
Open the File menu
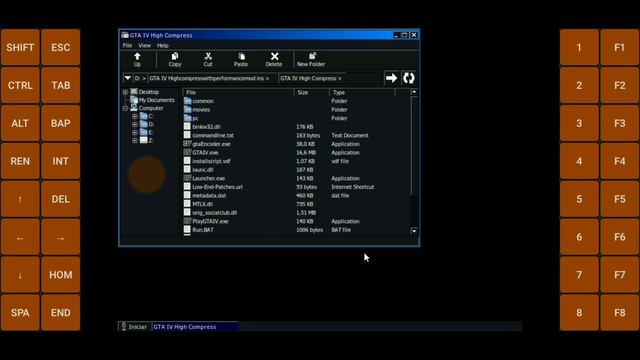coord(127,45)
